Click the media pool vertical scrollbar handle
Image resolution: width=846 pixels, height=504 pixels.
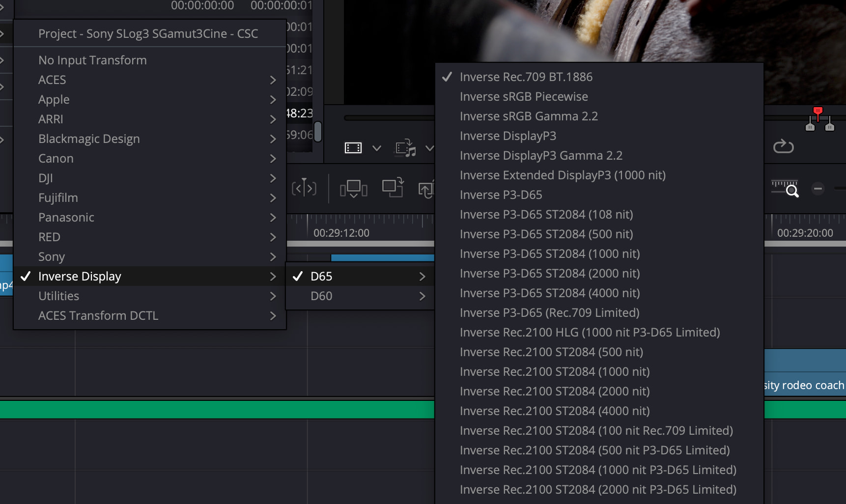[318, 131]
